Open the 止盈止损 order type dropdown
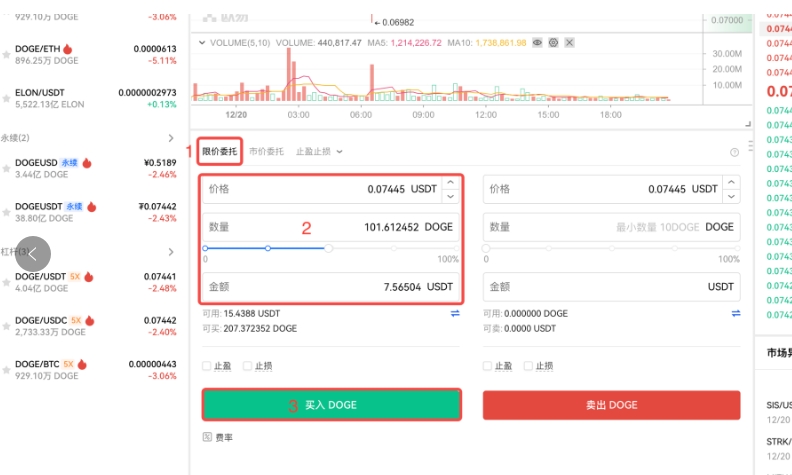Screen dimensions: 792x475 [319, 151]
